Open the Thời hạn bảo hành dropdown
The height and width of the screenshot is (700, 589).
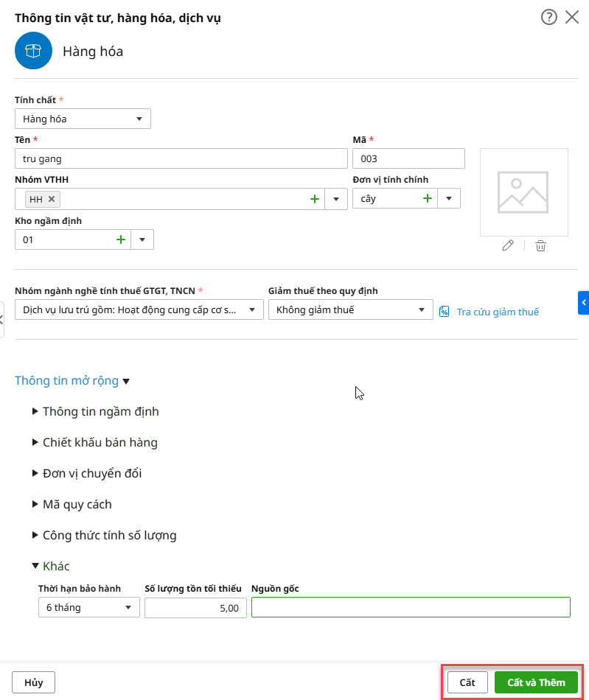(x=128, y=608)
